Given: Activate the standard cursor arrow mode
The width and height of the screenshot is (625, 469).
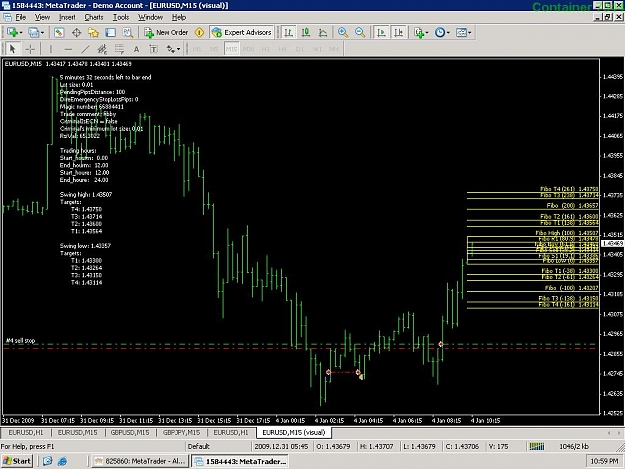Looking at the screenshot, I should tap(12, 49).
